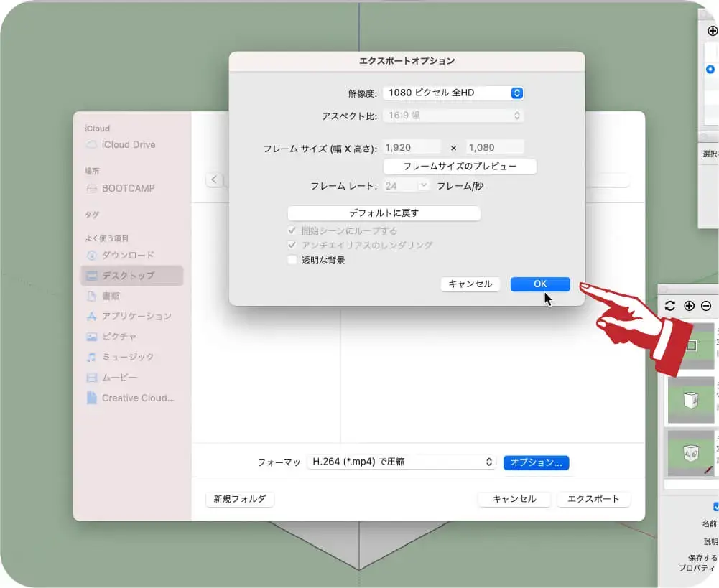719x588 pixels.
Task: Click the refresh scenes icon
Action: (x=669, y=305)
